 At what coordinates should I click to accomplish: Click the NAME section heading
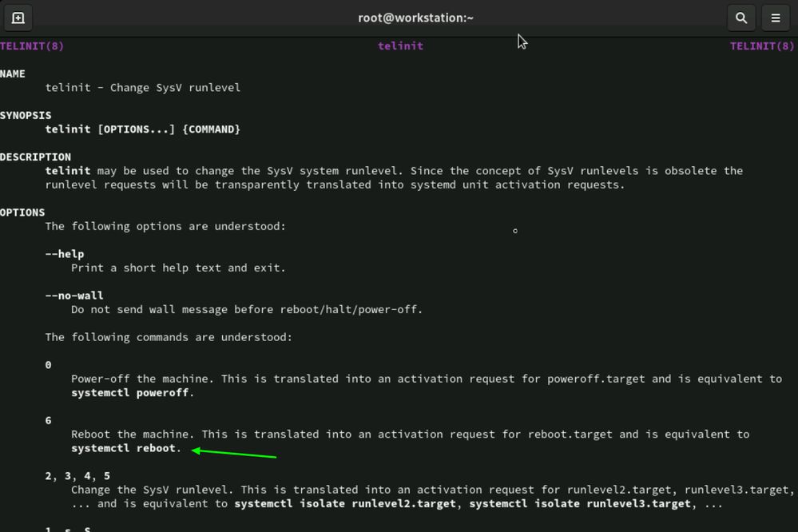pos(13,73)
